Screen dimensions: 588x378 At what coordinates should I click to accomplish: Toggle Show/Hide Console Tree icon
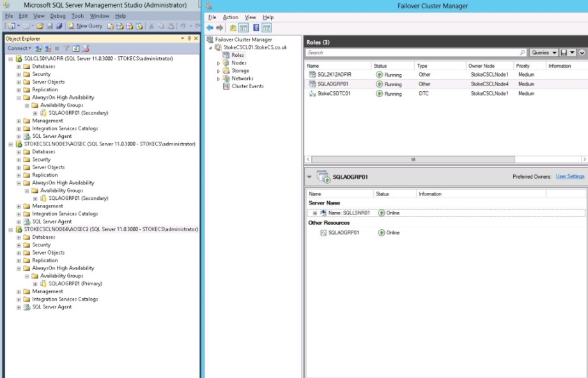click(x=244, y=27)
